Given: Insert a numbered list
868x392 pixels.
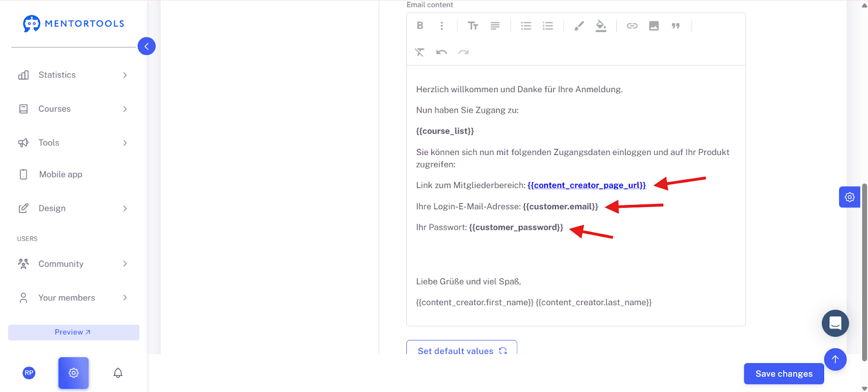Looking at the screenshot, I should click(x=548, y=25).
